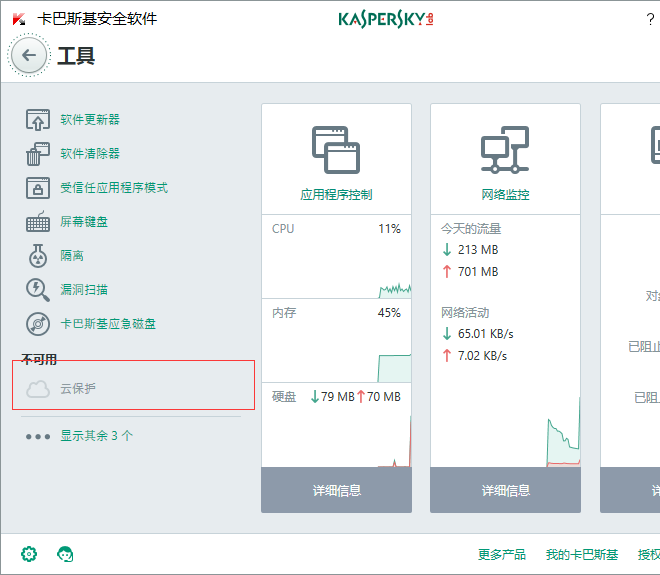The width and height of the screenshot is (660, 575).
Task: Click the 网络活动 label
Action: (465, 313)
